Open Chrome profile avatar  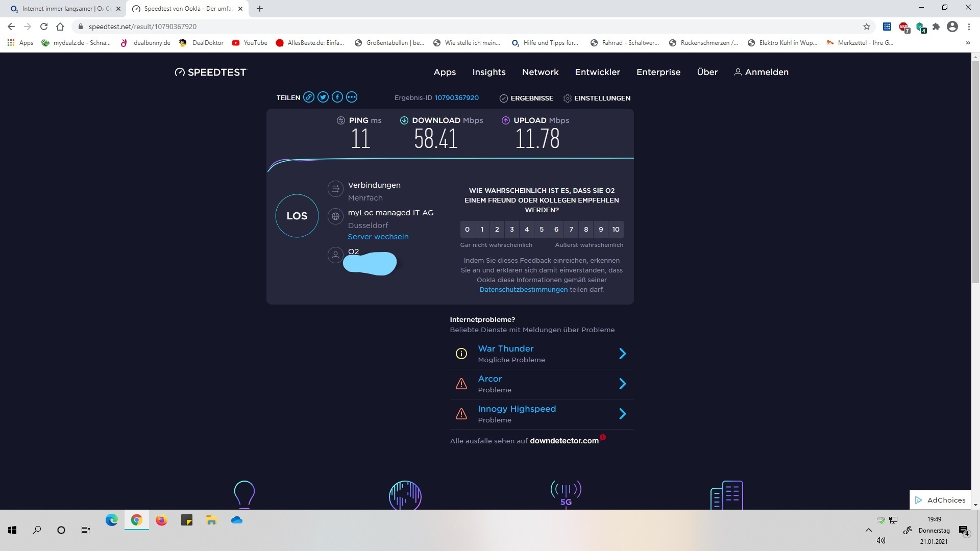(952, 27)
